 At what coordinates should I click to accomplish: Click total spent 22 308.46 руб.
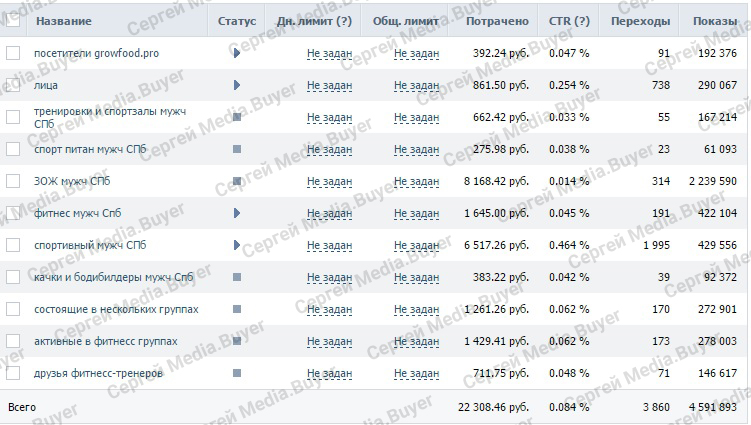493,407
